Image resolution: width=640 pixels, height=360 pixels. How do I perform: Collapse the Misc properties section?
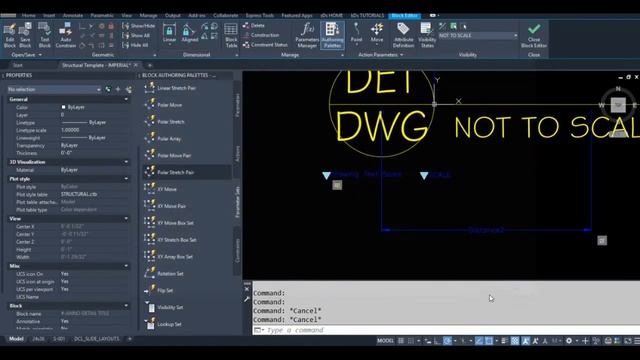click(x=126, y=266)
